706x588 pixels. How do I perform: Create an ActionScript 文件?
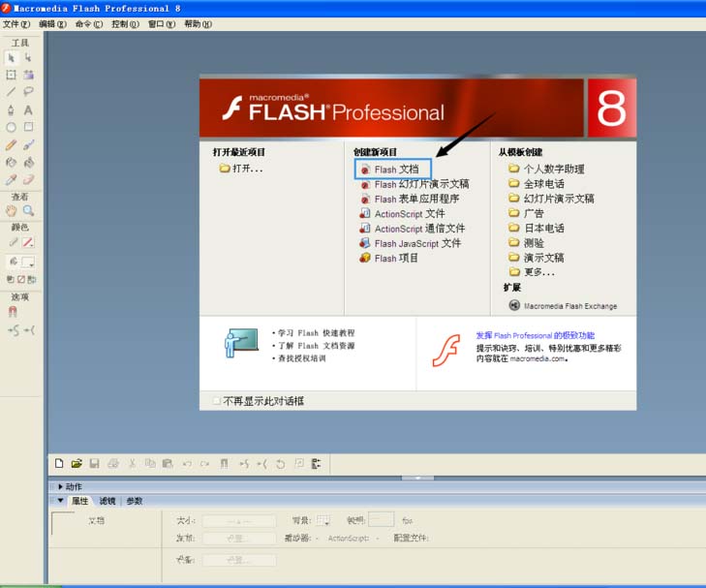[403, 214]
